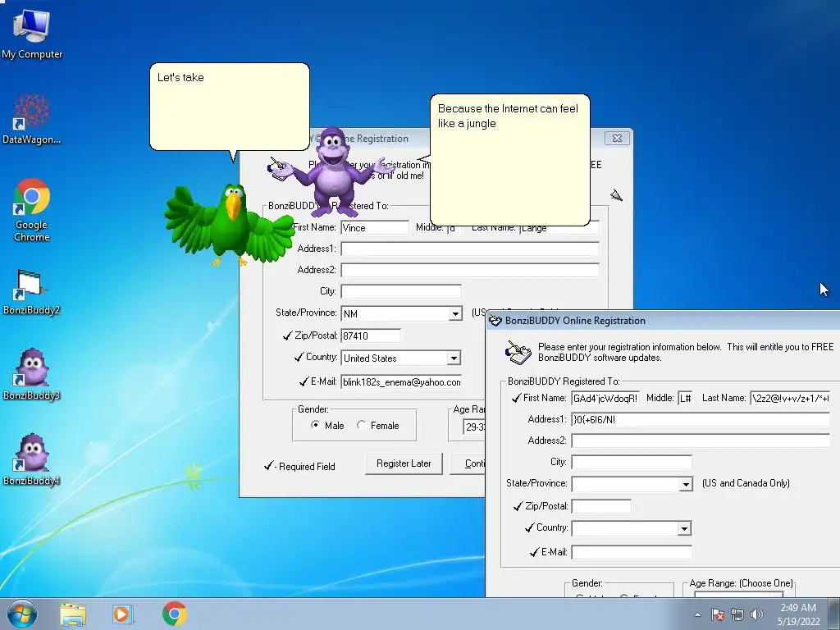Expand the Country dropdown showing United States

point(454,358)
